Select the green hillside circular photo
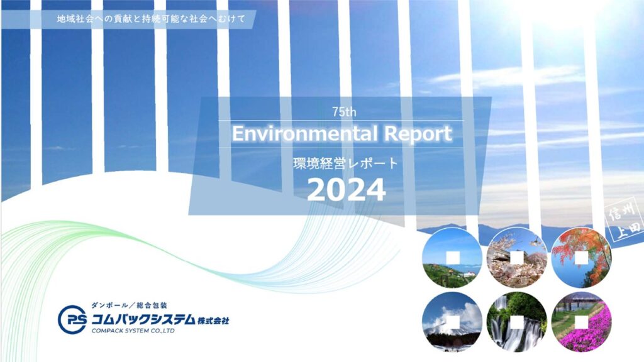This screenshot has width=644, height=362. point(452,257)
